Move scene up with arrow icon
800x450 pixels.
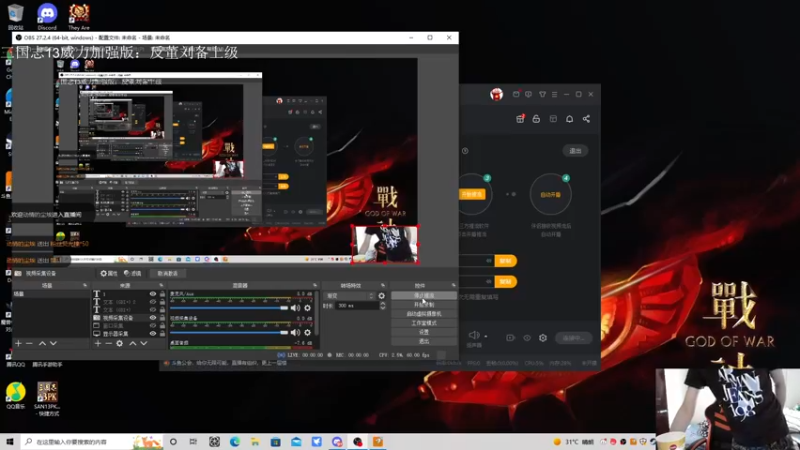(x=42, y=343)
